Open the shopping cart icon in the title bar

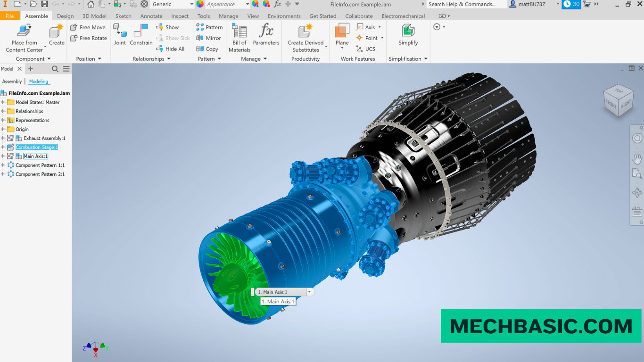click(x=587, y=4)
